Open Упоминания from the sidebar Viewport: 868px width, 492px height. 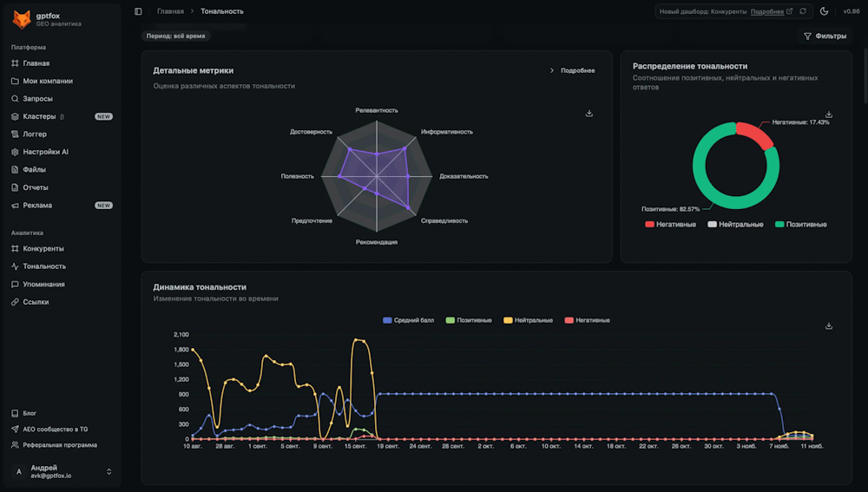click(x=43, y=285)
